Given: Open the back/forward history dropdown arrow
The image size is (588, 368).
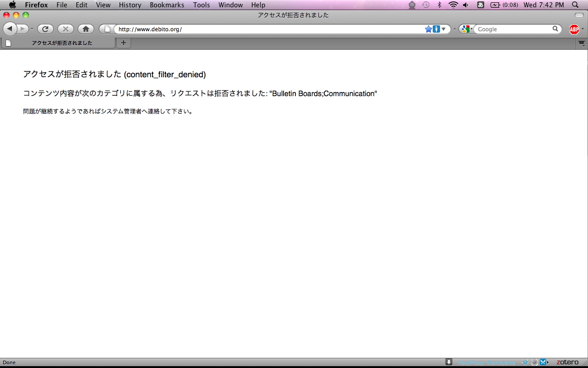Looking at the screenshot, I should 32,29.
